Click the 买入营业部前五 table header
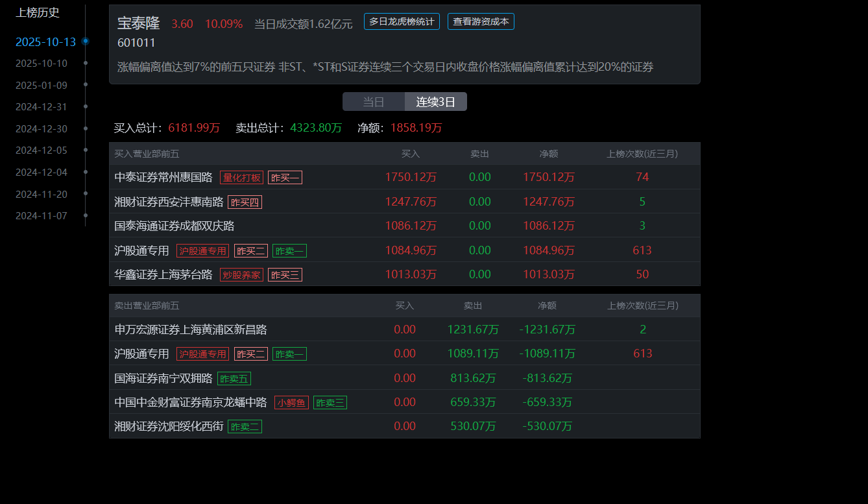 147,154
